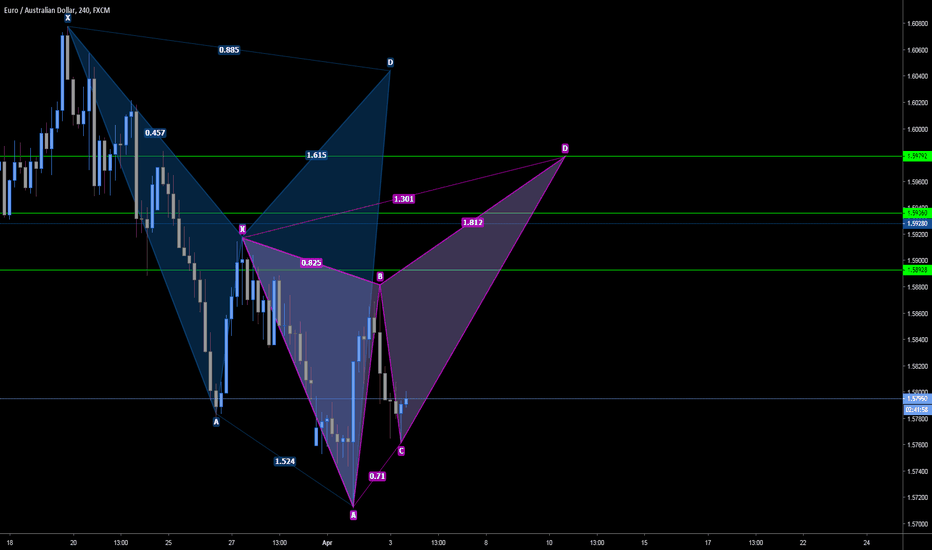932x550 pixels.
Task: Click the 02:41:58 bar countdown label
Action: [917, 410]
